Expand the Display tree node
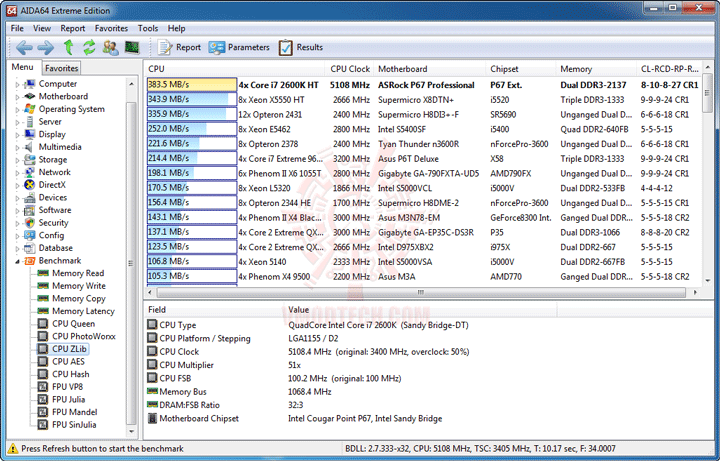The height and width of the screenshot is (461, 720). tap(17, 135)
